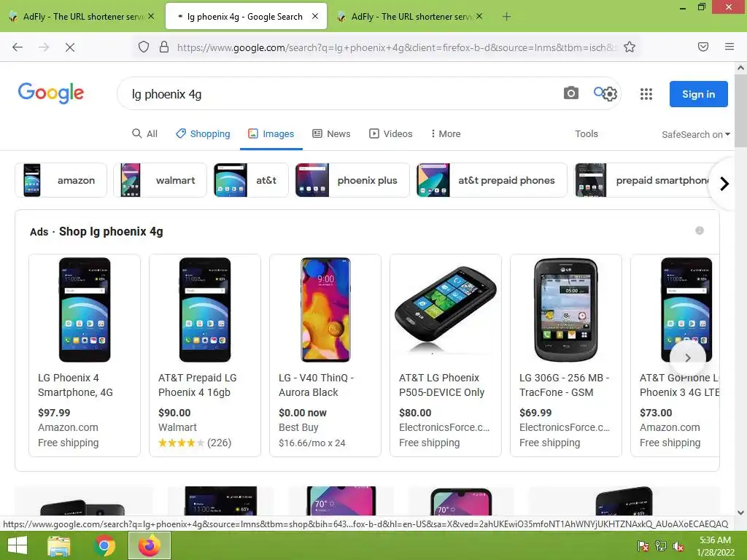The width and height of the screenshot is (747, 560).
Task: Show next shopping ads with carousel arrow
Action: 687,357
